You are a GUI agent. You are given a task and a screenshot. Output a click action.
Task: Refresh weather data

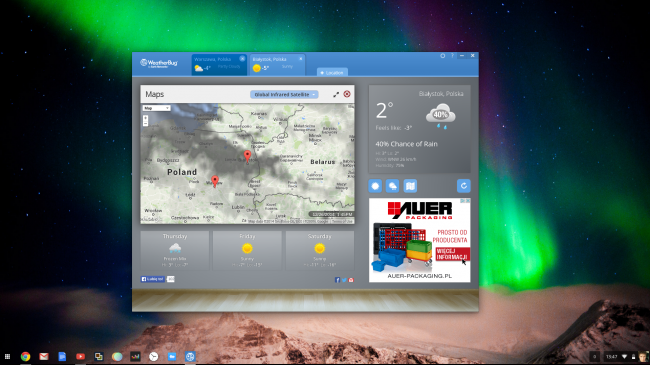pyautogui.click(x=463, y=186)
